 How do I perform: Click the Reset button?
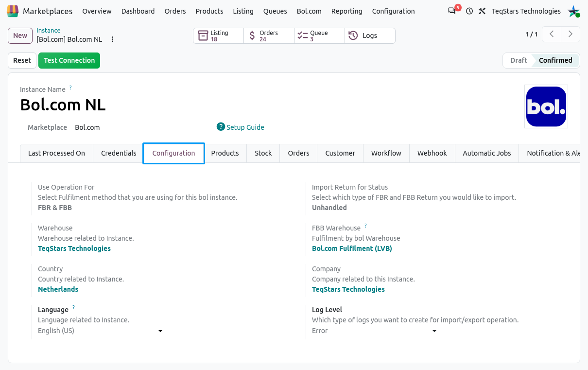(x=22, y=60)
